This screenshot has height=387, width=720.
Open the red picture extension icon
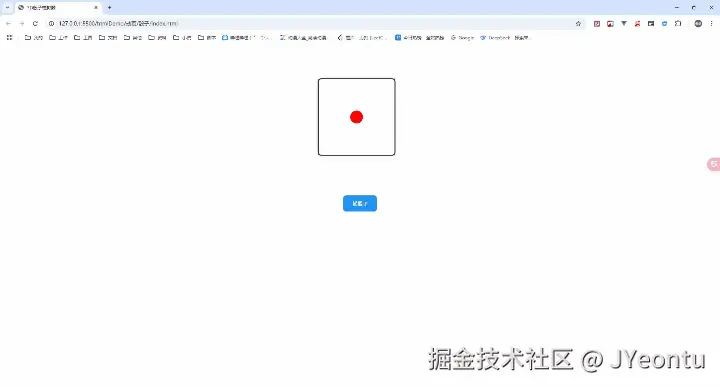click(610, 23)
